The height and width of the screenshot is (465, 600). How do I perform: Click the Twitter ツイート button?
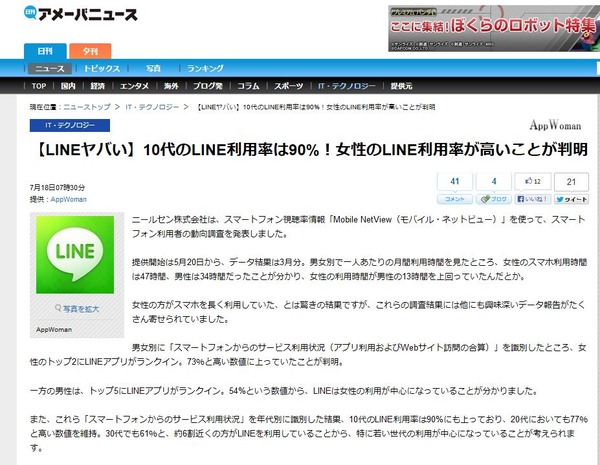(571, 199)
